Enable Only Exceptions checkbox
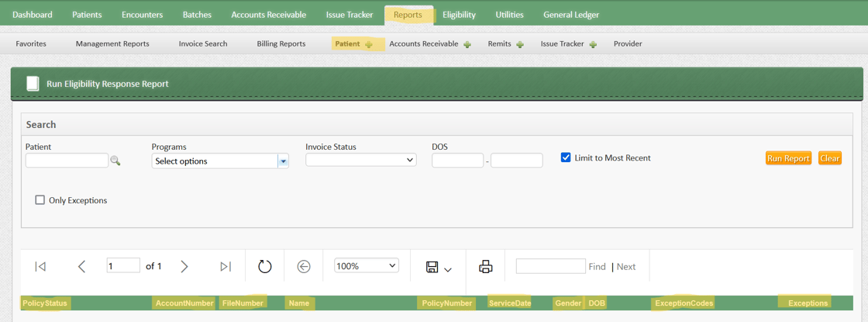 coord(40,200)
